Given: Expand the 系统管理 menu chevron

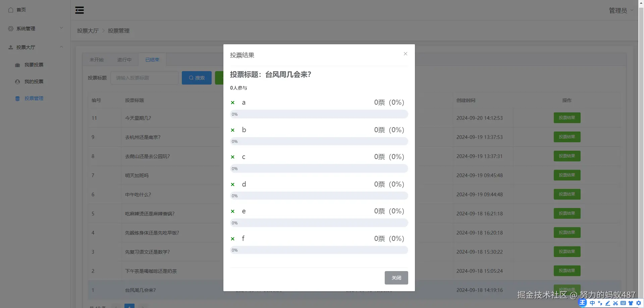Looking at the screenshot, I should click(61, 28).
